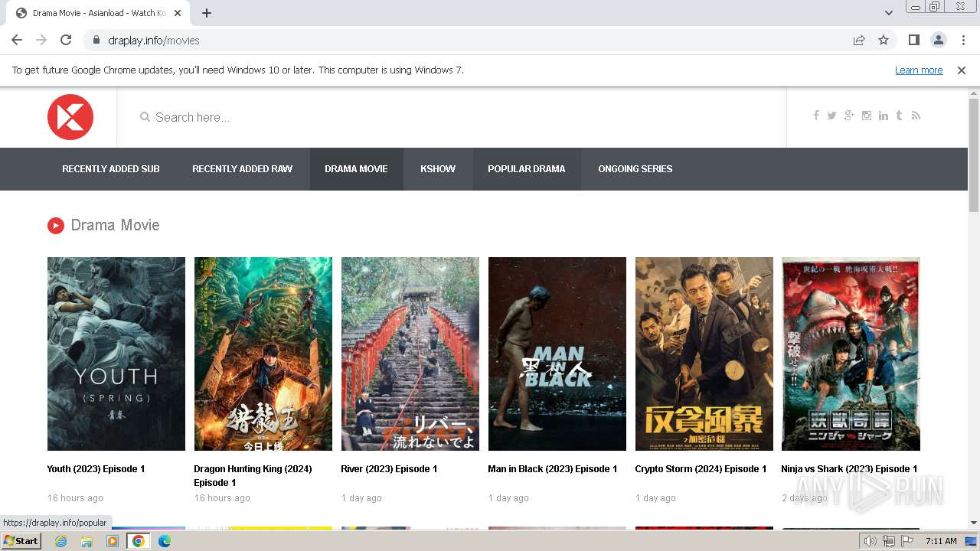
Task: Dismiss the Chrome update notification bar
Action: [962, 70]
